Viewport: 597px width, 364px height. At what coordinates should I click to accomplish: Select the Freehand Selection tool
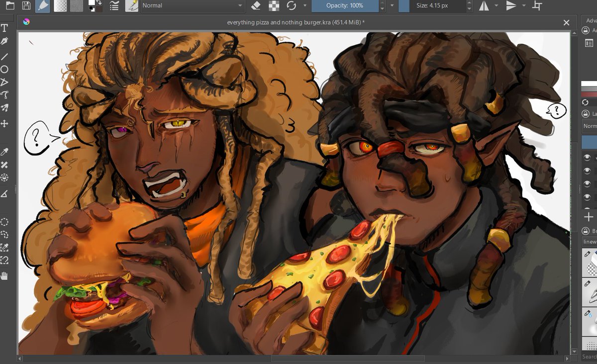tap(5, 235)
